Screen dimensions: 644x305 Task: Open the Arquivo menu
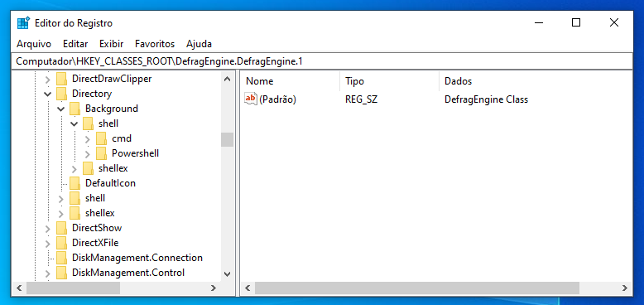[x=34, y=44]
